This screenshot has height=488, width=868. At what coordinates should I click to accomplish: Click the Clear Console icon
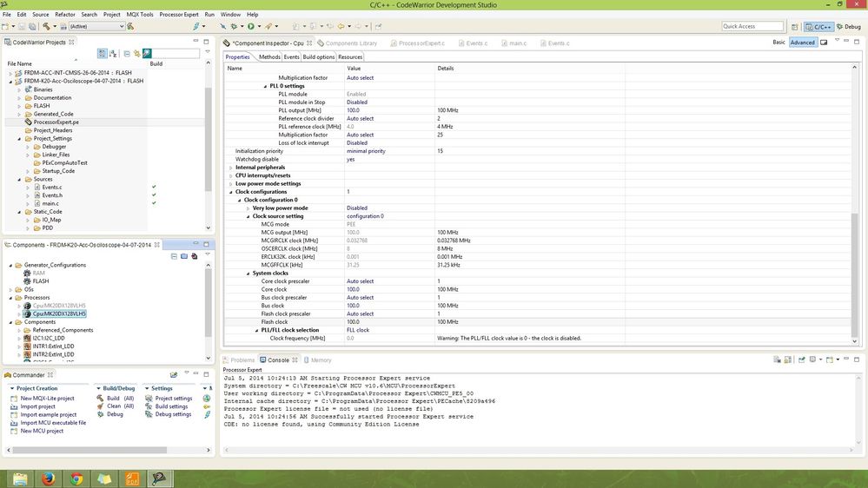point(778,359)
